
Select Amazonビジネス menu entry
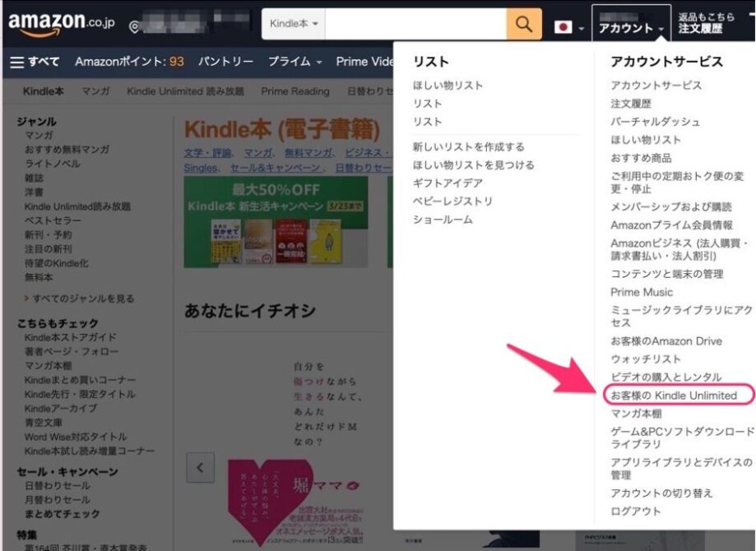[x=679, y=249]
